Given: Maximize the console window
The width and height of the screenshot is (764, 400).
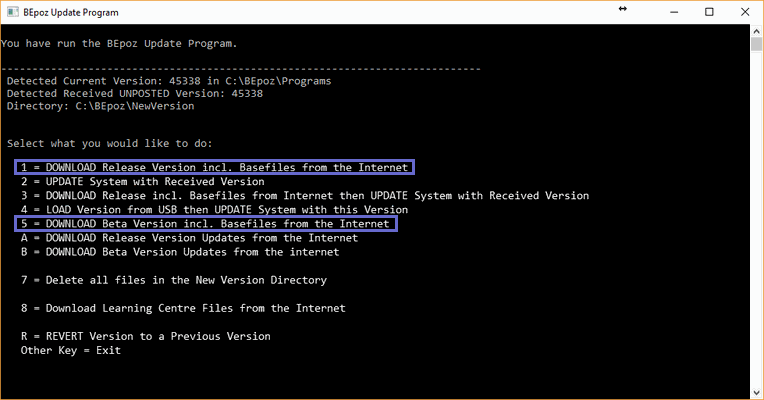Looking at the screenshot, I should coord(709,12).
